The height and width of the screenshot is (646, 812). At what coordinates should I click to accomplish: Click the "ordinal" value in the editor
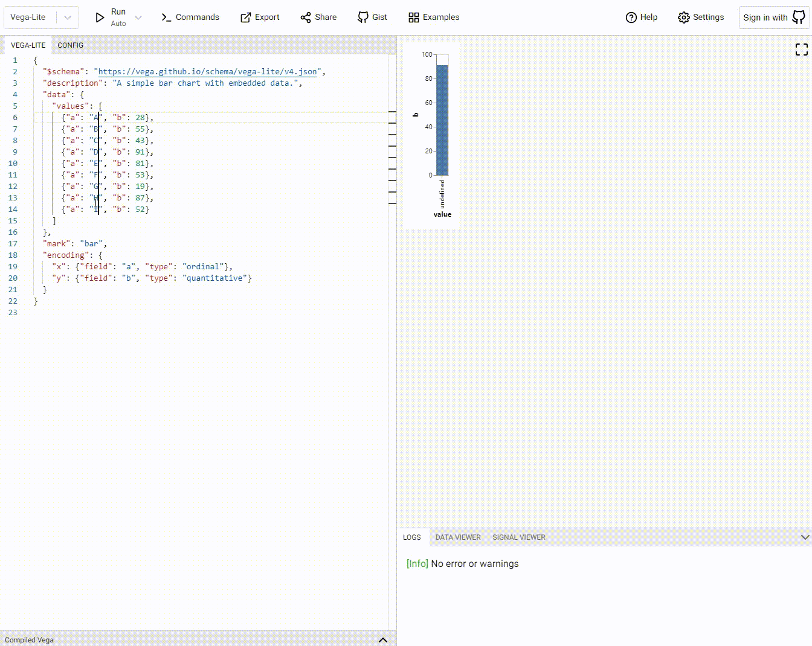click(203, 267)
